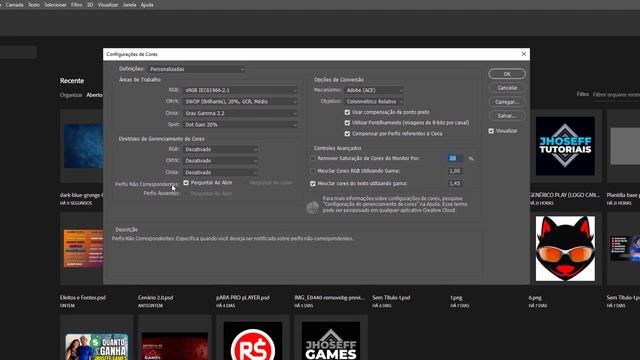
Task: Toggle Usar compensação de ponto preto checkbox
Action: tap(347, 112)
